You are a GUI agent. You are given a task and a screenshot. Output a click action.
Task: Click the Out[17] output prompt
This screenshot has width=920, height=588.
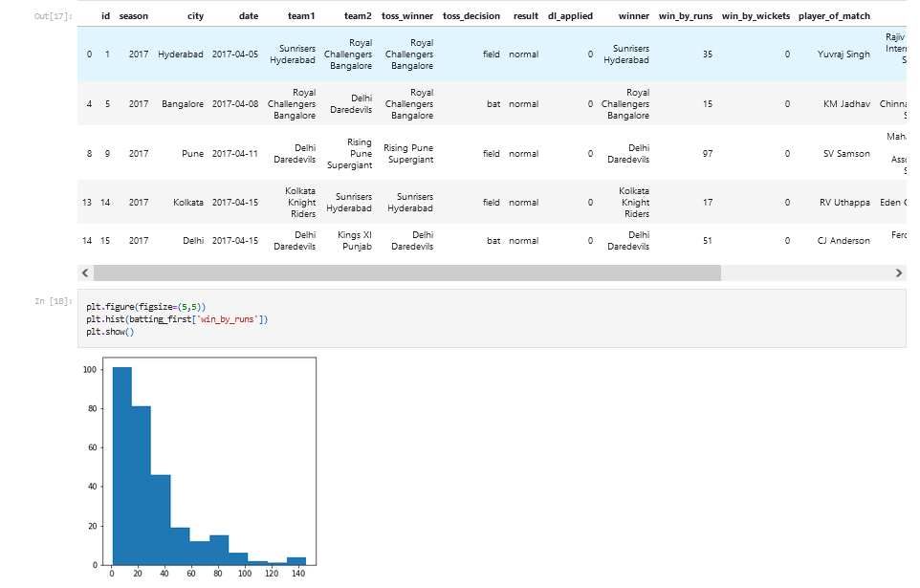54,16
